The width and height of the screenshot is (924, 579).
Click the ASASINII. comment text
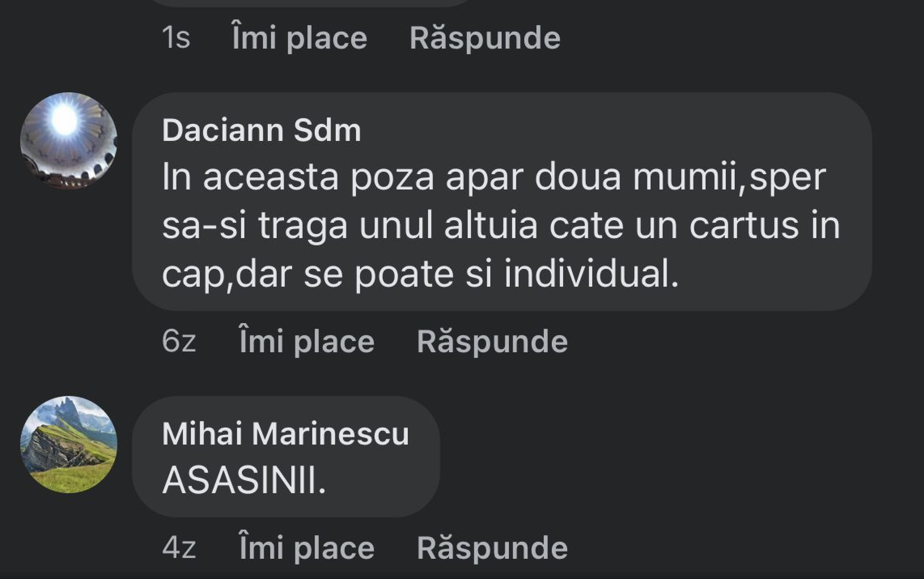(x=244, y=481)
